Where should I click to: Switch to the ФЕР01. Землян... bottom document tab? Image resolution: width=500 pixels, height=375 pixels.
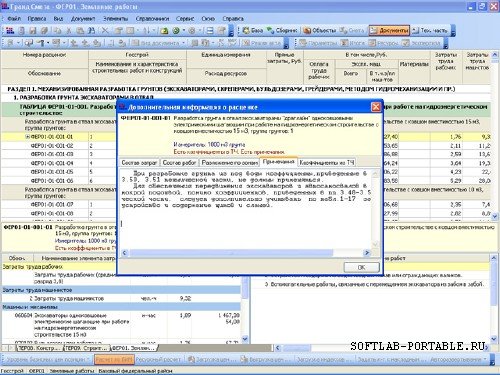tap(134, 348)
